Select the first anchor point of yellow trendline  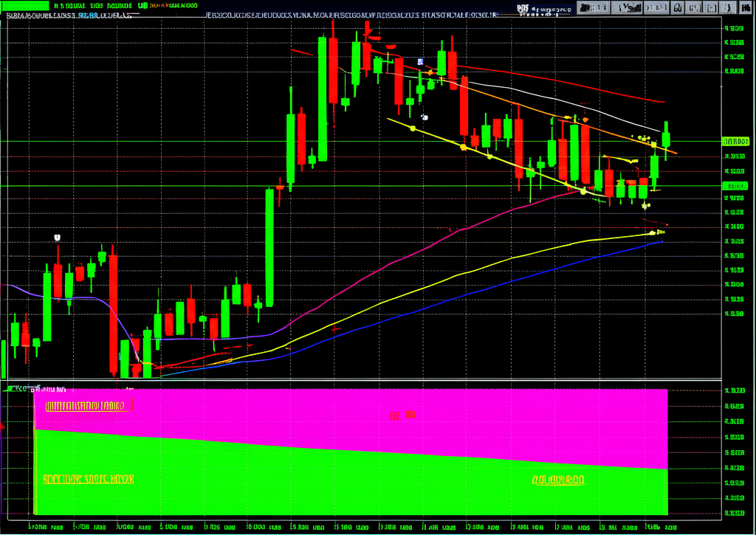point(412,128)
